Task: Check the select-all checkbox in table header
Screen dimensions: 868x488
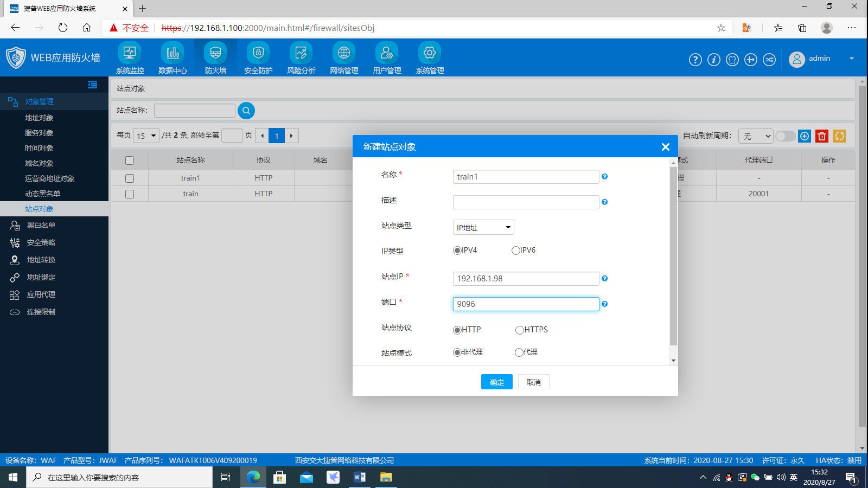Action: coord(130,160)
